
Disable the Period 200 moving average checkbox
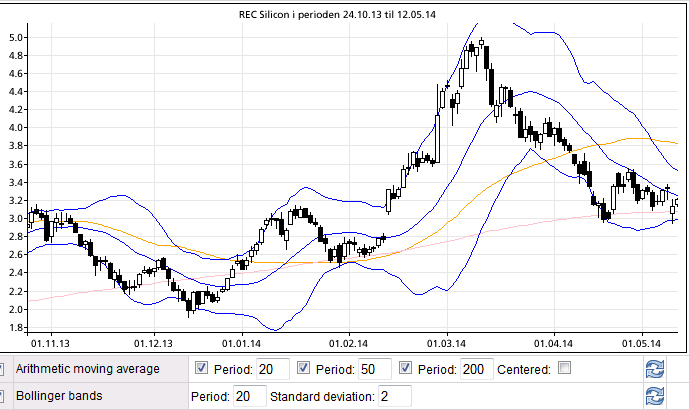406,369
